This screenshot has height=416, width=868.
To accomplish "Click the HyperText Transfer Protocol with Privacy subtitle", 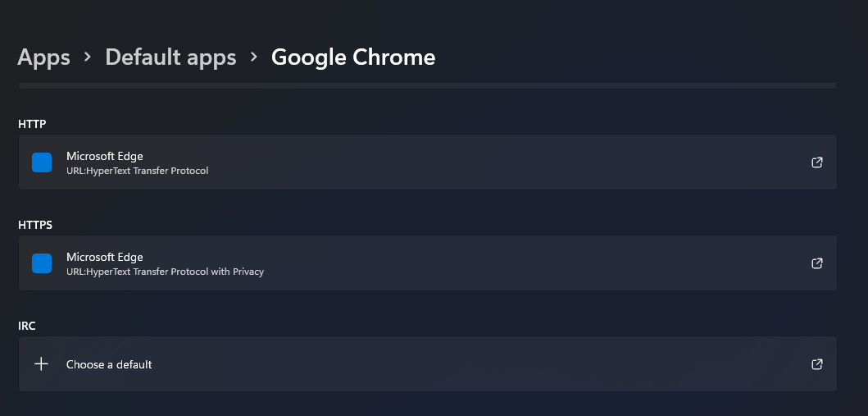I will (x=165, y=272).
